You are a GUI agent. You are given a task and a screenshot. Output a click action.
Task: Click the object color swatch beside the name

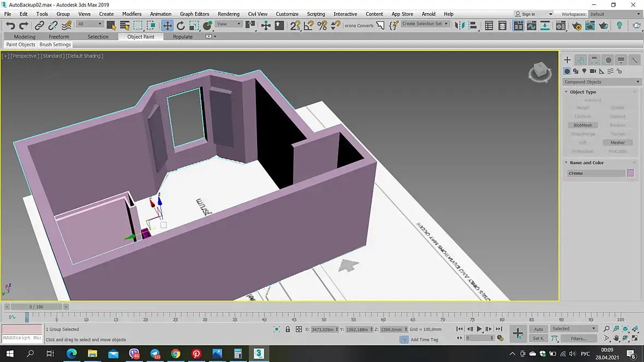(x=631, y=173)
